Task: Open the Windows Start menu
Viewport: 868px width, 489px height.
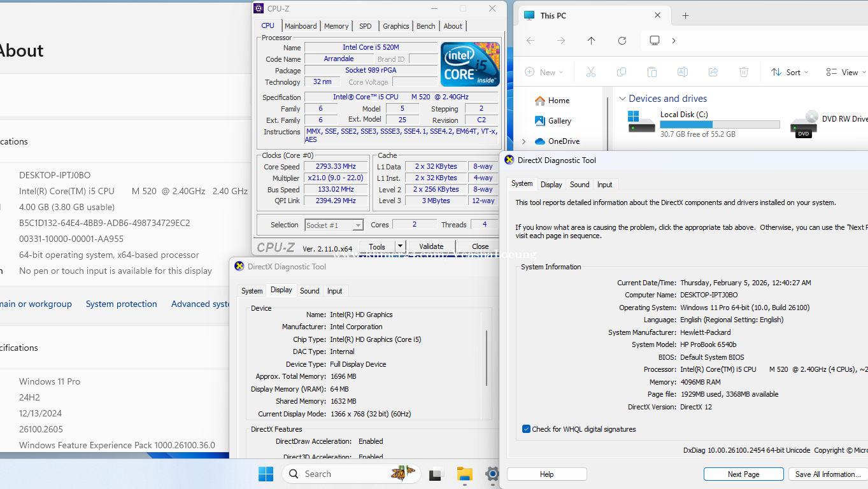Action: pyautogui.click(x=266, y=474)
